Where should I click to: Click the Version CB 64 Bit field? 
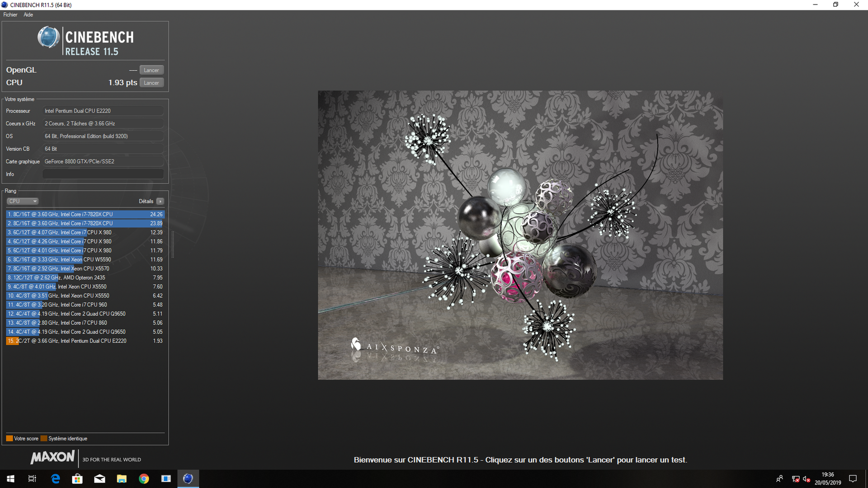[x=103, y=149]
